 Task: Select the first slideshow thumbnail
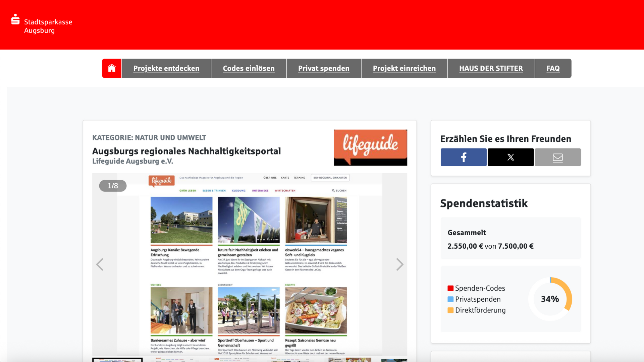[117, 360]
